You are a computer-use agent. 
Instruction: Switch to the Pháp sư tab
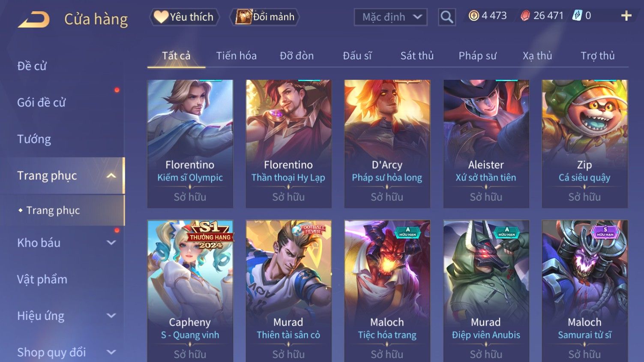(477, 56)
